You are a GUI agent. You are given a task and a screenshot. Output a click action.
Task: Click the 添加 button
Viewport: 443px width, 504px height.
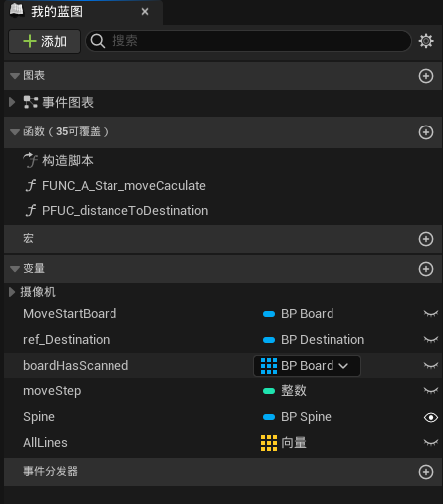[44, 41]
